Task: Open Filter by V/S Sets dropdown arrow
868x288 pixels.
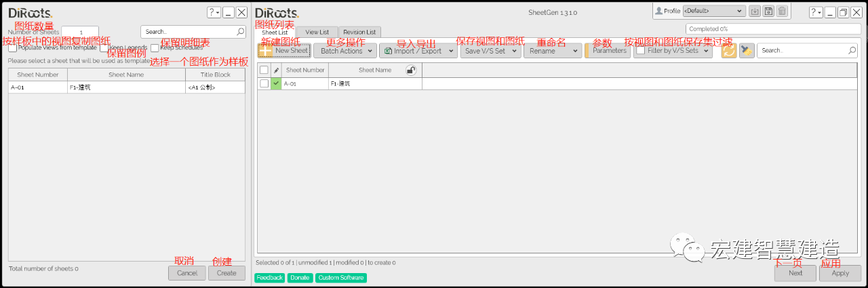Action: (707, 51)
